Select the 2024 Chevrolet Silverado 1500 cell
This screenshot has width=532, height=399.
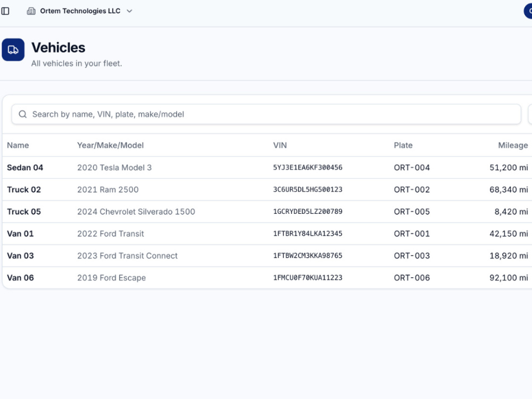pyautogui.click(x=136, y=212)
